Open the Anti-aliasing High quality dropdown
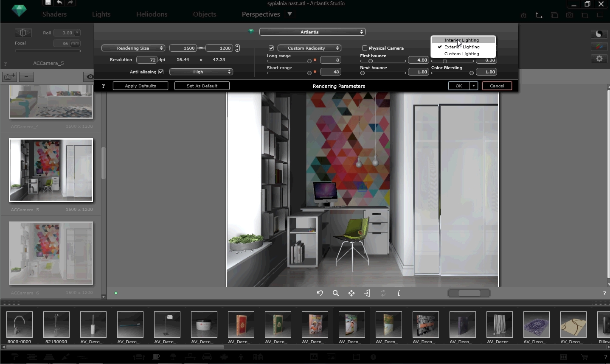The height and width of the screenshot is (364, 610). coord(201,72)
